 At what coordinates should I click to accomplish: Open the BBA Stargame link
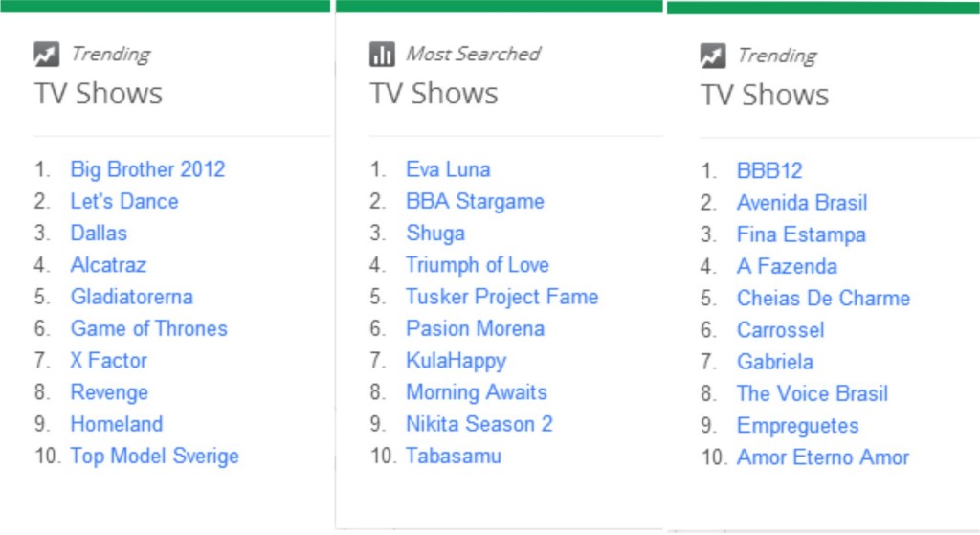475,201
